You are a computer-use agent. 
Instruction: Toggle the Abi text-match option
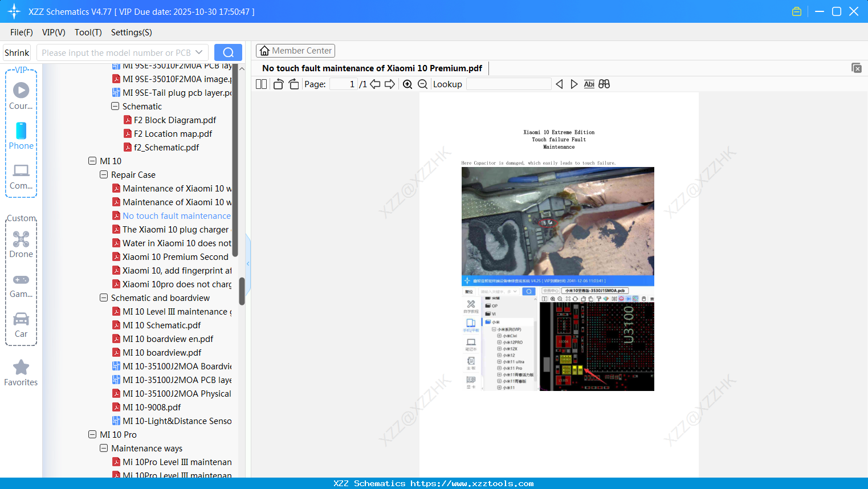(x=589, y=84)
